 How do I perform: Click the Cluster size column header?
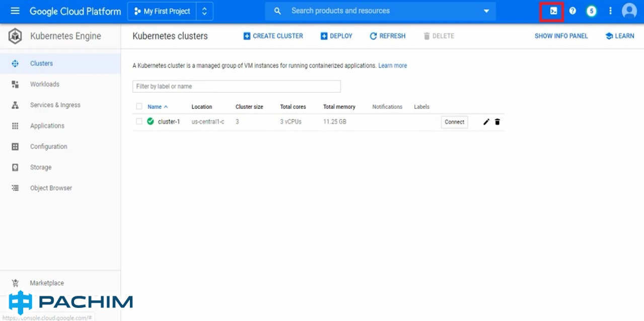[x=249, y=107]
